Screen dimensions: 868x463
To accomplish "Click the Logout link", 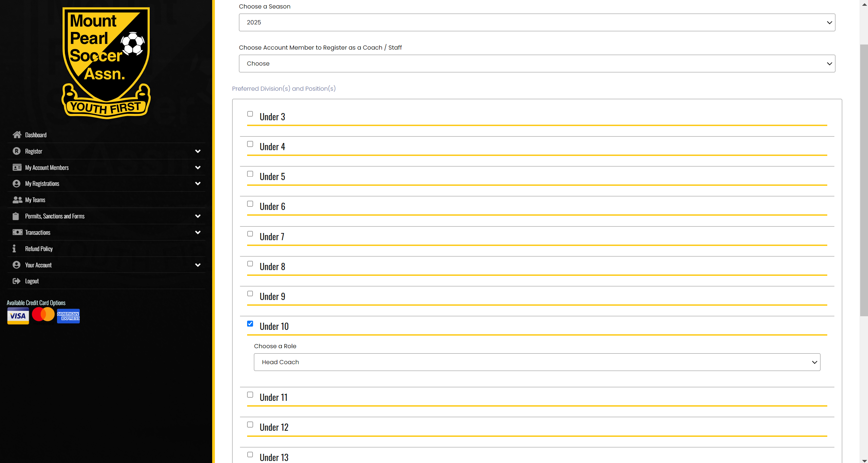I will point(106,281).
